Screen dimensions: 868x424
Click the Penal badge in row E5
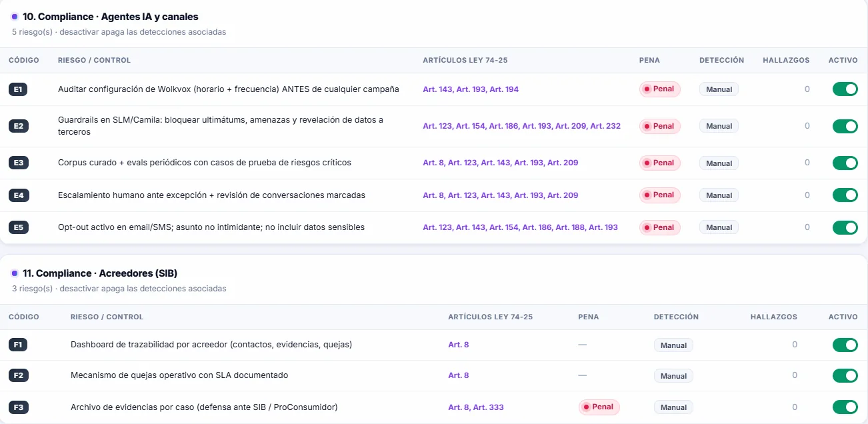tap(659, 227)
